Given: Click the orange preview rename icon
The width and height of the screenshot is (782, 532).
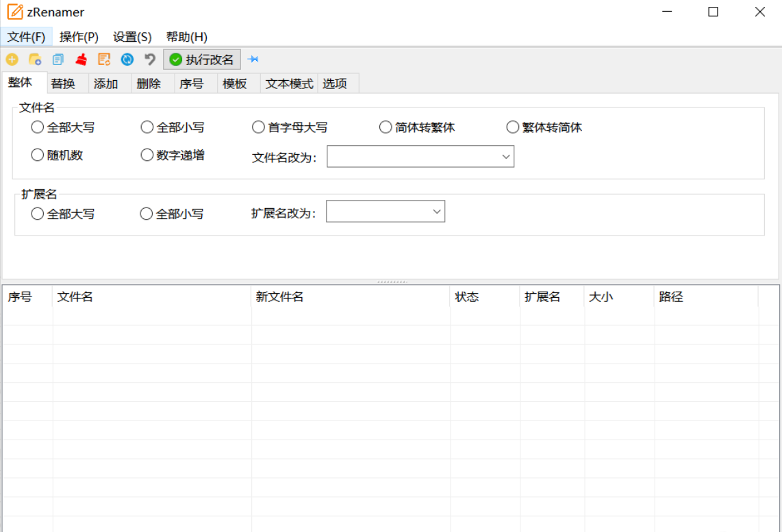Looking at the screenshot, I should click(x=104, y=60).
